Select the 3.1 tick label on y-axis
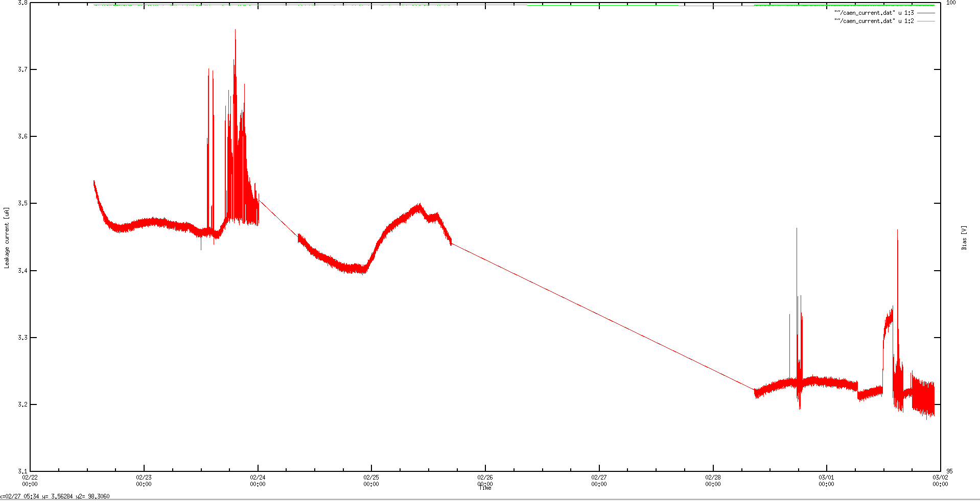Screen dimensions: 980x501 pos(23,471)
